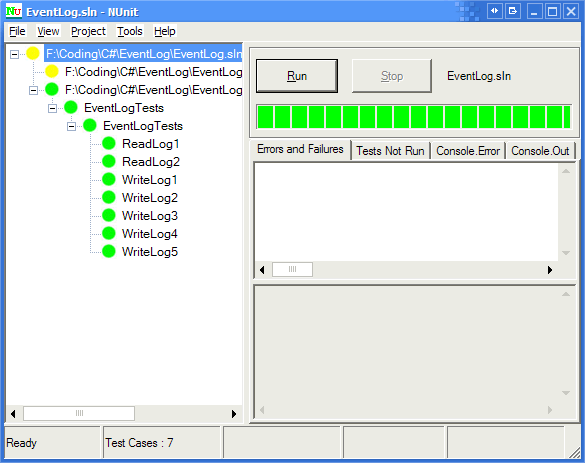Select the WriteLog2 test

[x=150, y=198]
